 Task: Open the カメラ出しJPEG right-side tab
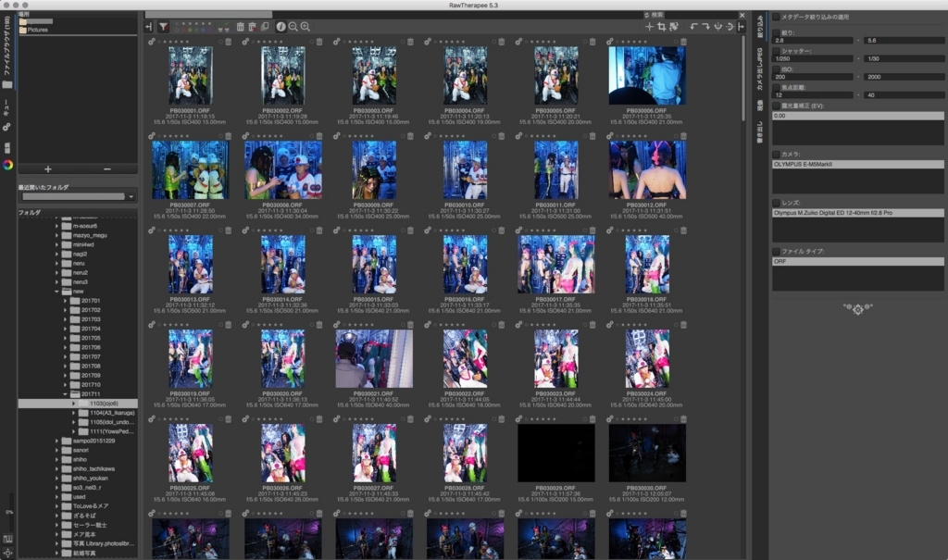click(760, 68)
